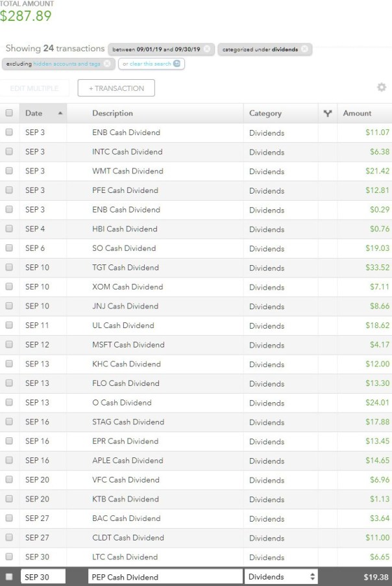Click the SEP 30 date field for PEP
The width and height of the screenshot is (392, 586).
43,577
